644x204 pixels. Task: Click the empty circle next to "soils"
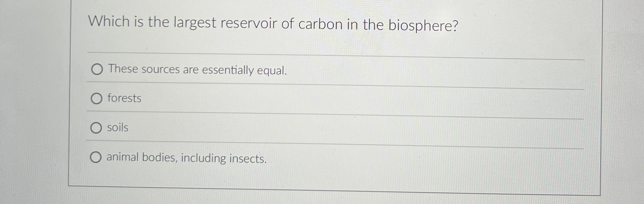tap(96, 128)
